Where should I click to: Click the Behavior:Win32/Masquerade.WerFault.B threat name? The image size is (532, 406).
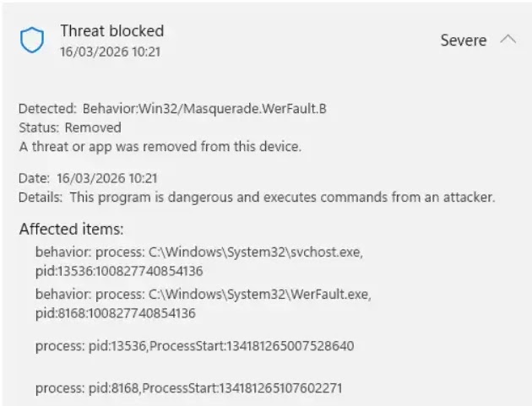[204, 108]
